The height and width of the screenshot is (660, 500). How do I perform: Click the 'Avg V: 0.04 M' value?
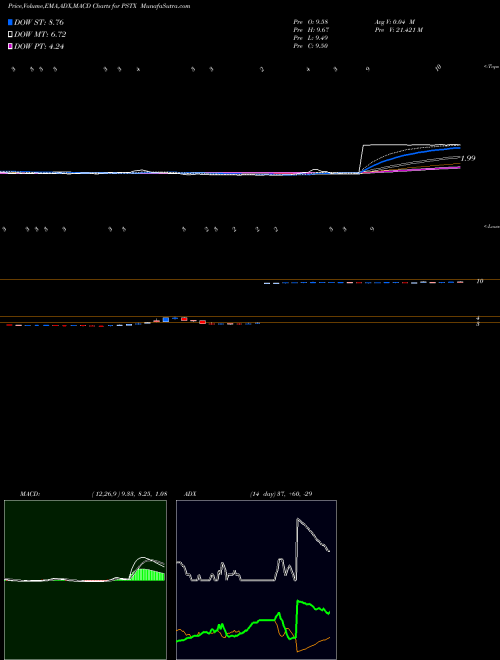[x=395, y=22]
